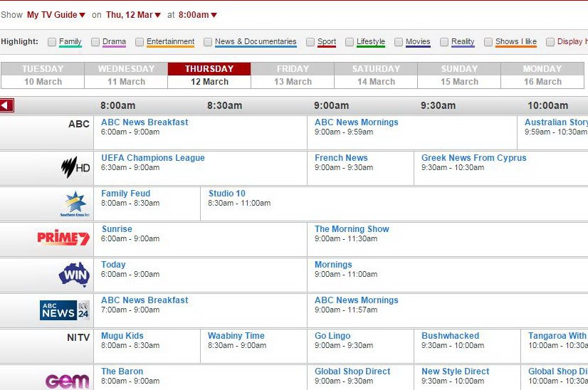
Task: Click the 8:30am time header
Action: tap(225, 106)
